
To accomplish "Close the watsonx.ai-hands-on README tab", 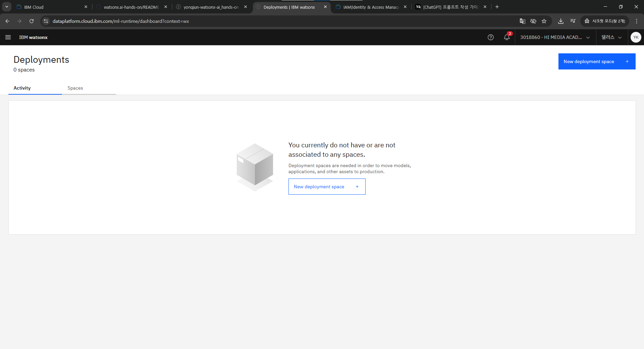I will coord(166,7).
